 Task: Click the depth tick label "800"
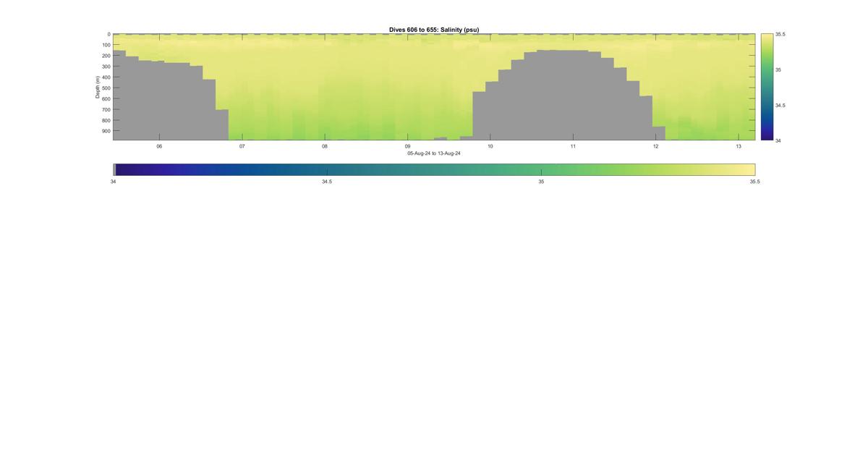pos(106,121)
